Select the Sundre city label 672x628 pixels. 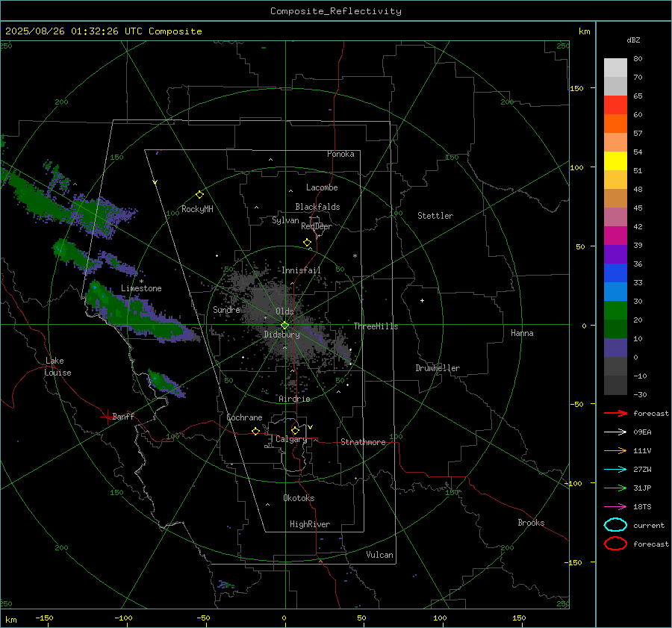pos(227,309)
